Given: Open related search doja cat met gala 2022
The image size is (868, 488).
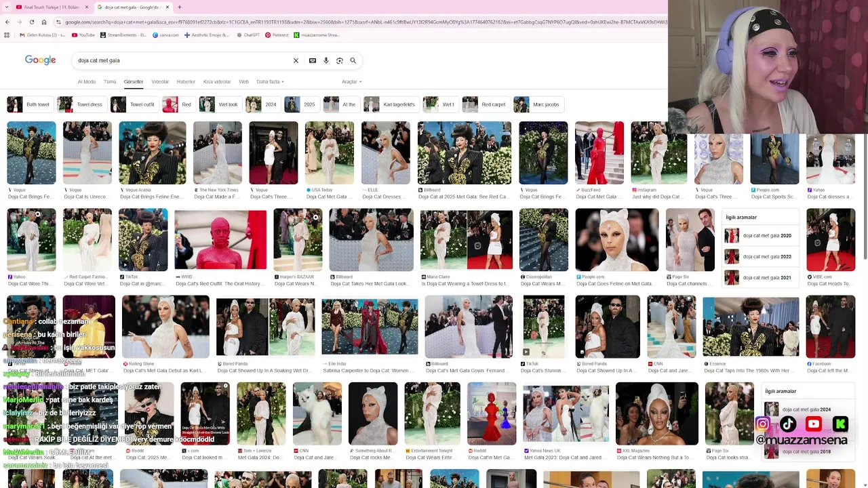Looking at the screenshot, I should pyautogui.click(x=759, y=257).
